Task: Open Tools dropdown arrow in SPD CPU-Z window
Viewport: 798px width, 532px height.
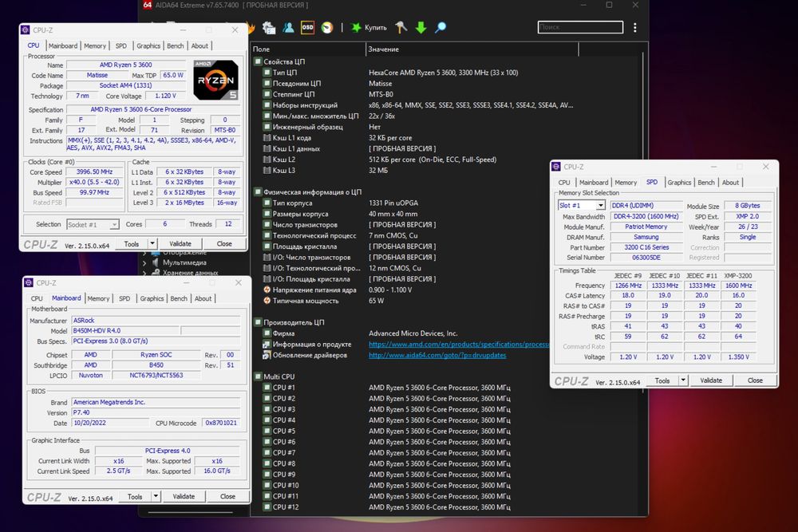Action: [x=683, y=380]
